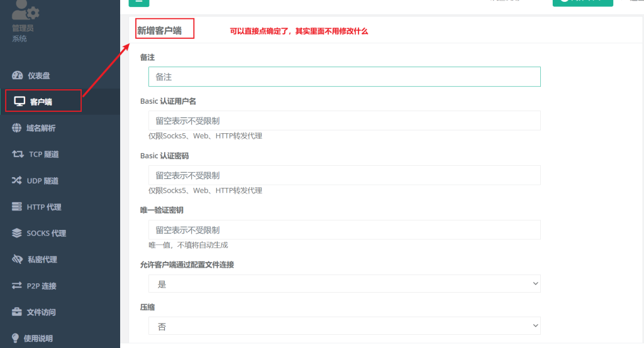Open the globe icon for 域名解析
Viewport: 644px width, 348px height.
coord(16,128)
